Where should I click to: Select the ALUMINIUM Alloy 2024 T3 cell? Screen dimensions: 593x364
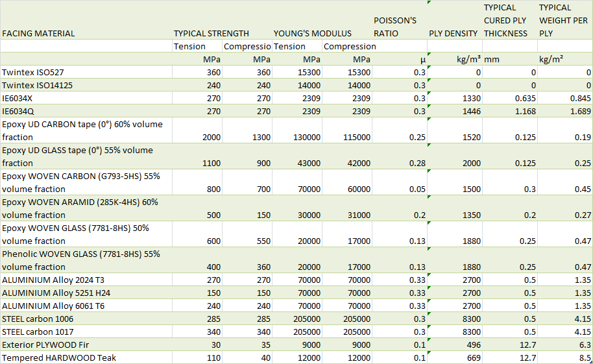(x=86, y=280)
